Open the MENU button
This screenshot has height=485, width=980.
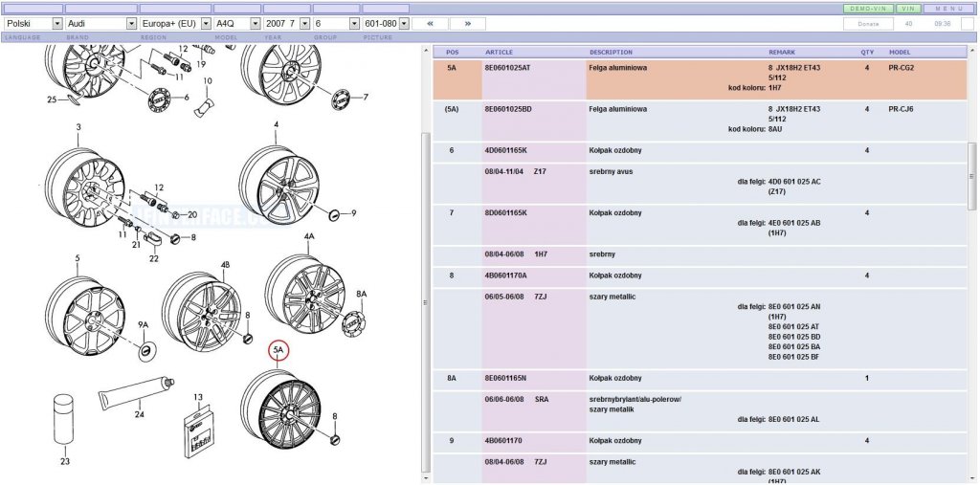click(949, 9)
